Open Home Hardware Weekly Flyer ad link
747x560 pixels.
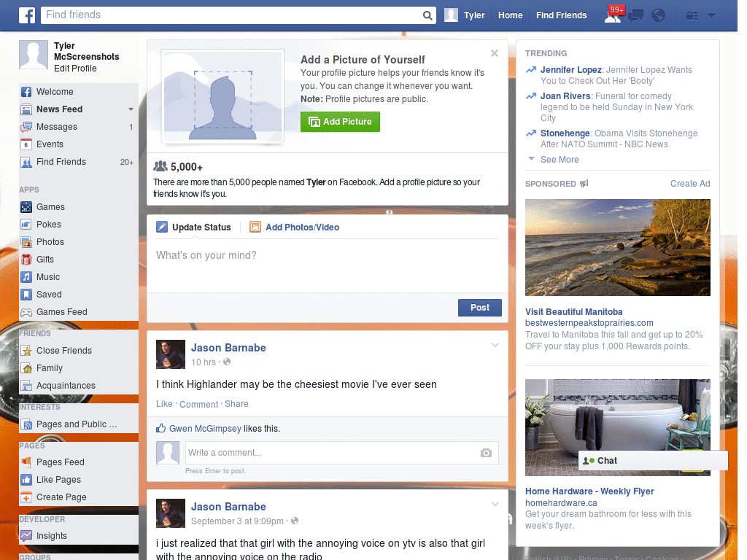click(589, 491)
